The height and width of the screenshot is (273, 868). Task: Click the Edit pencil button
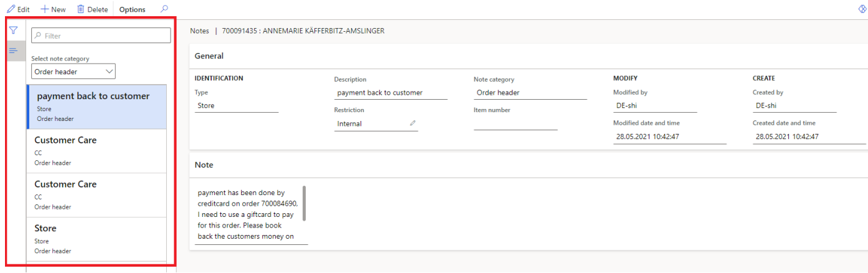point(18,9)
